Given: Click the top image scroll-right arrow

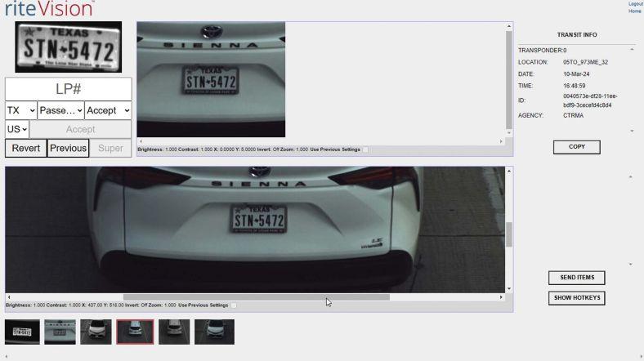Looking at the screenshot, I should 501,141.
